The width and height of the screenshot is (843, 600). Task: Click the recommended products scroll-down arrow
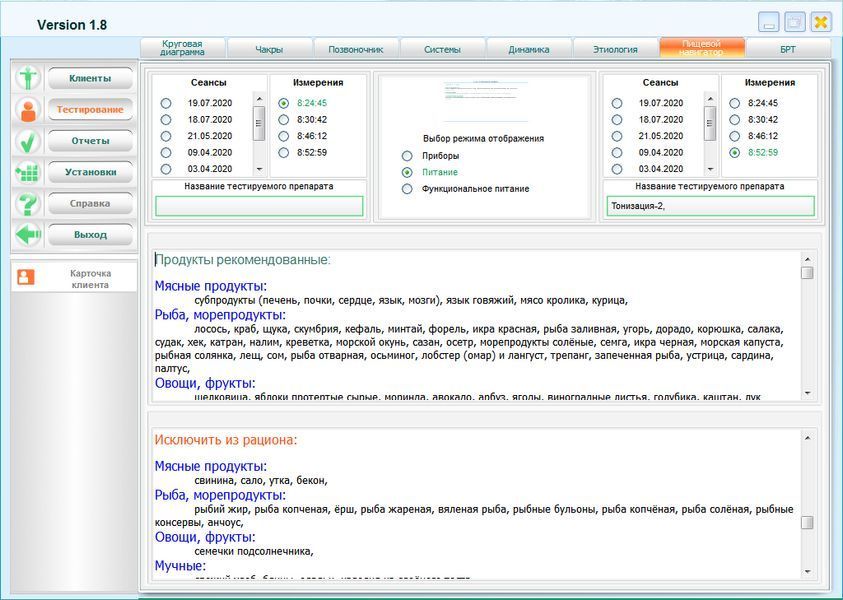point(807,394)
